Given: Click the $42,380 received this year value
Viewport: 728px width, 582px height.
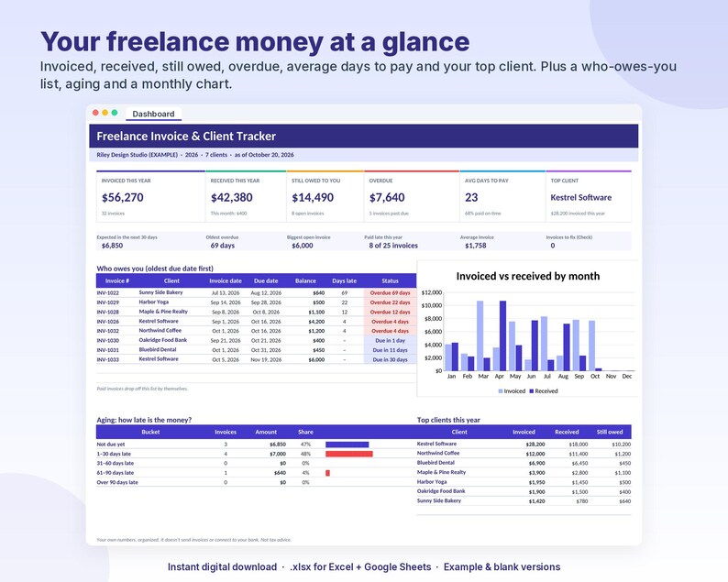Looking at the screenshot, I should click(232, 198).
